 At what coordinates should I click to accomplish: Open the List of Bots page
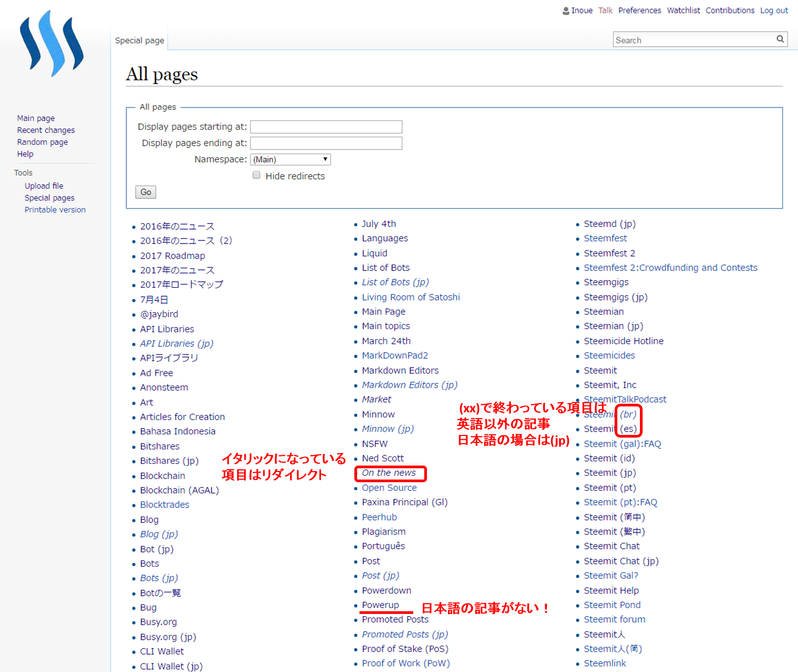(x=386, y=268)
